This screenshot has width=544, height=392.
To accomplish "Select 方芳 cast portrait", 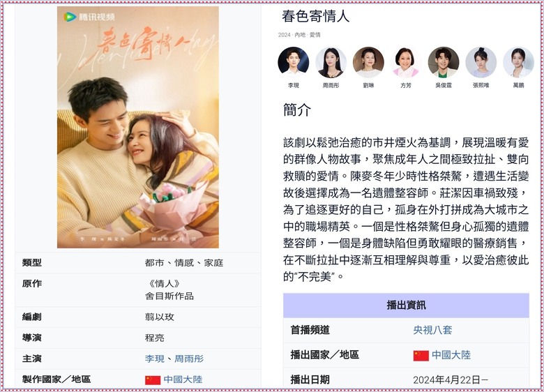I will [x=406, y=62].
